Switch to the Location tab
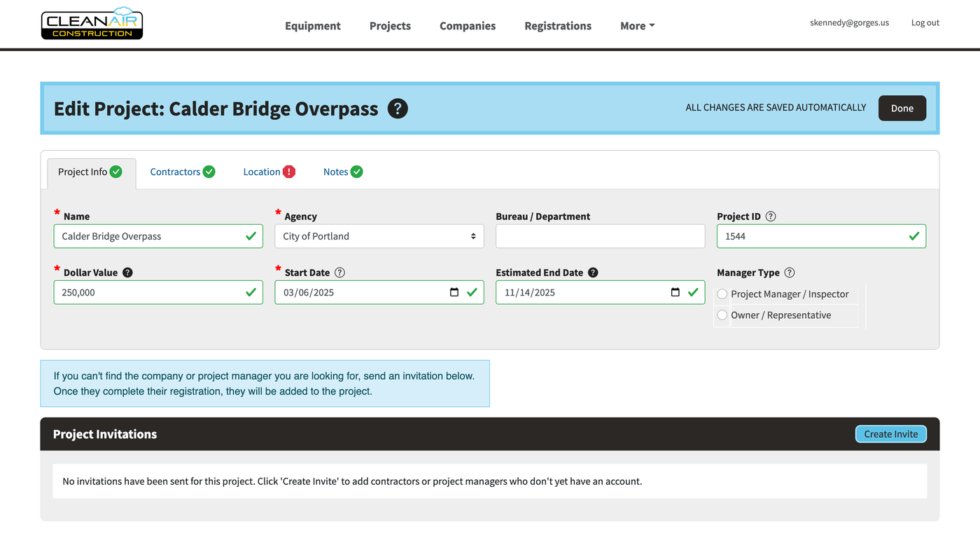The image size is (980, 552). click(269, 172)
